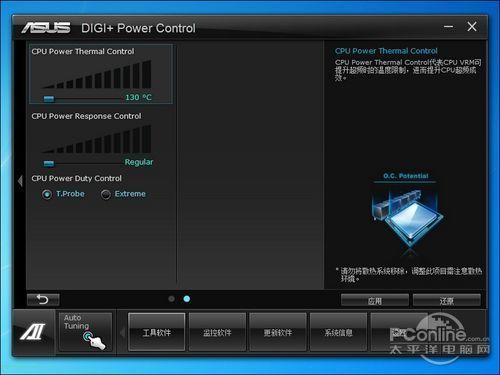Screen dimensions: 500x375
Task: Open the 监控软件 monitor menu
Action: coord(217,332)
